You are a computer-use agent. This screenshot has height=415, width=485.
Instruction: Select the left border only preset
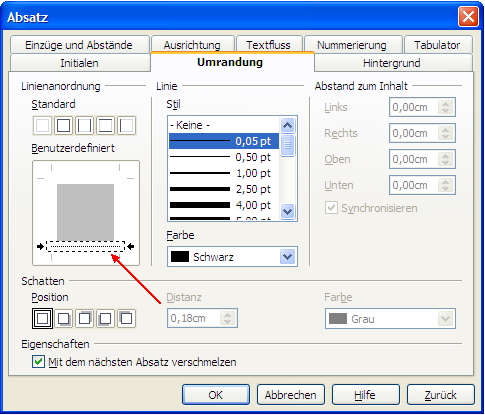[x=127, y=126]
